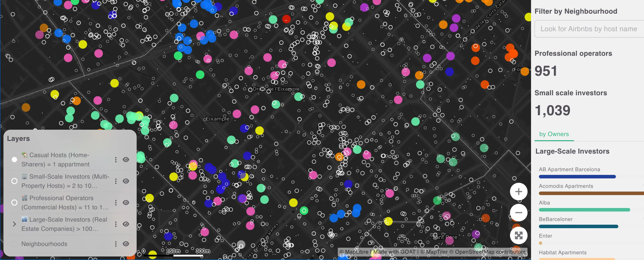Open three-dot menu for Professional Operators layer
The image size is (644, 260).
[x=116, y=203]
